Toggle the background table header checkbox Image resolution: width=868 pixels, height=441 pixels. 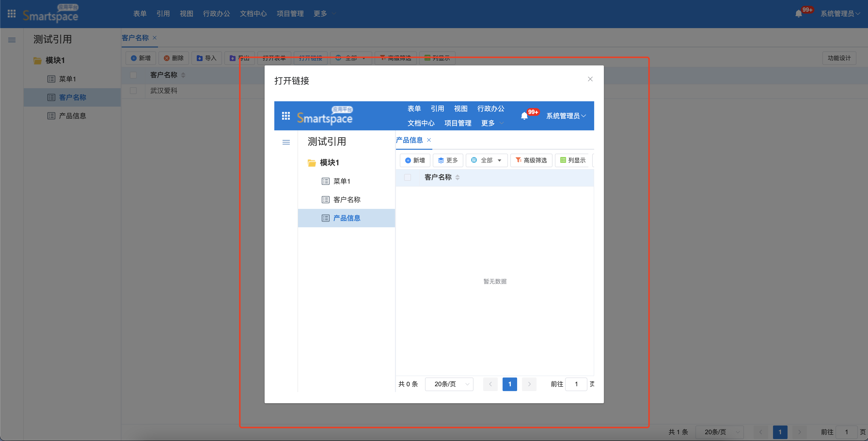pyautogui.click(x=134, y=75)
